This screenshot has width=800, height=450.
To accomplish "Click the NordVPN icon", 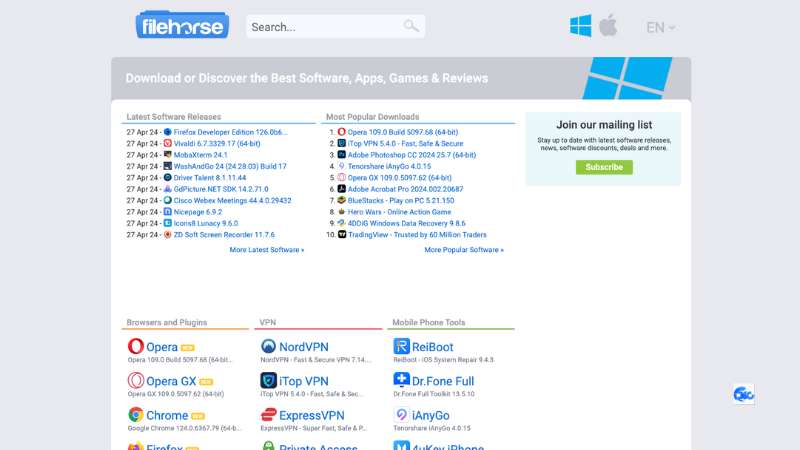I will point(268,346).
